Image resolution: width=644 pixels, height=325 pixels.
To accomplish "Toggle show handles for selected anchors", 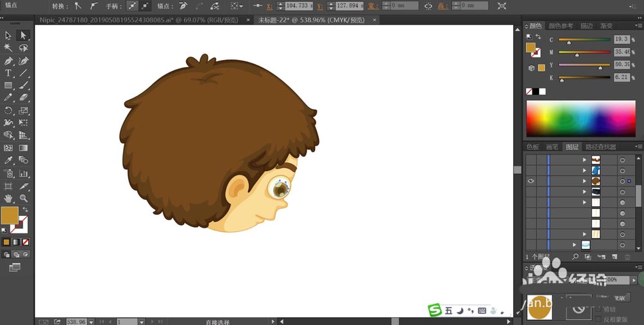I will (132, 6).
